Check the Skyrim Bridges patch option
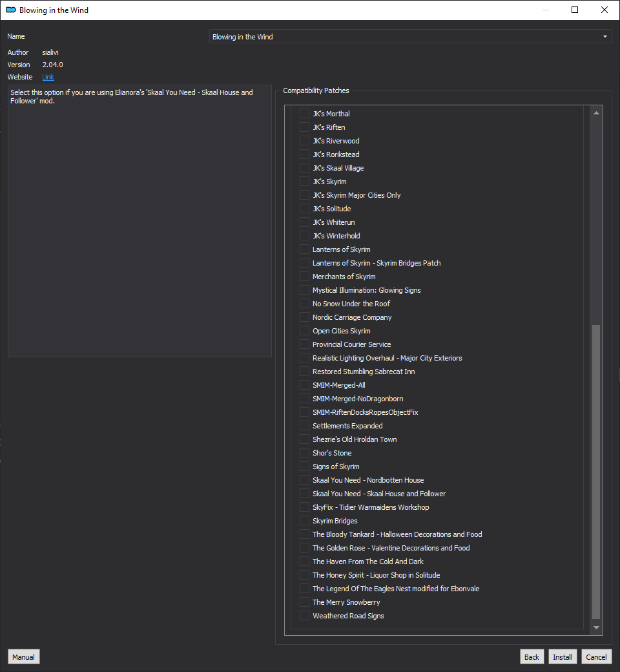 point(304,521)
